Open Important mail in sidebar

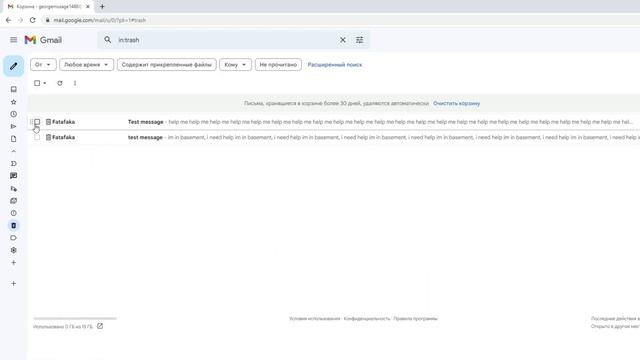tap(13, 163)
